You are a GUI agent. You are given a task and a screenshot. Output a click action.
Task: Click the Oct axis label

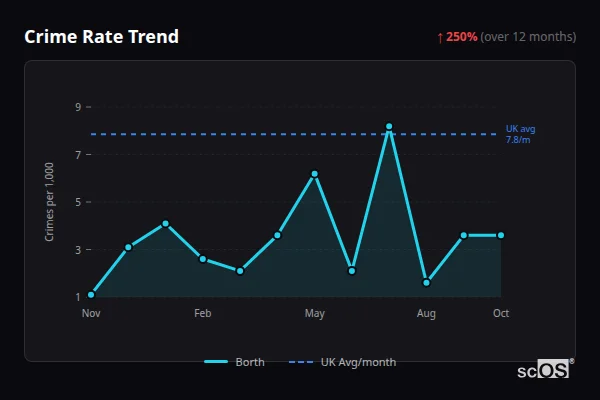click(501, 313)
